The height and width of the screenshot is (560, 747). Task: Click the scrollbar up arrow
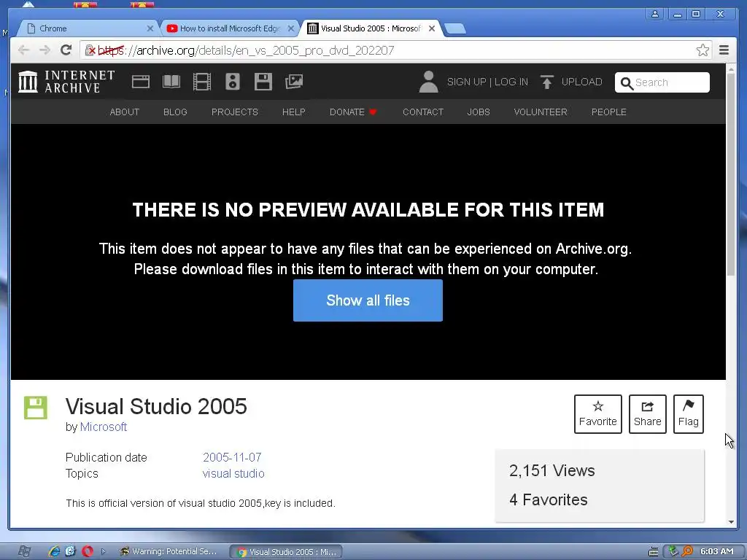pyautogui.click(x=731, y=68)
